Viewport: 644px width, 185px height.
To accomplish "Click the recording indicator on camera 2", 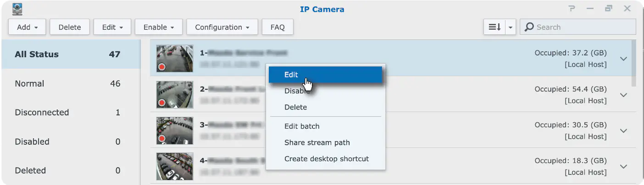I will [x=161, y=103].
